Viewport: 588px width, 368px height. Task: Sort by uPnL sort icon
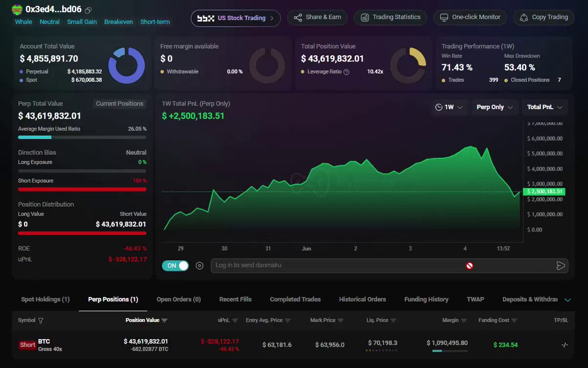[235, 320]
